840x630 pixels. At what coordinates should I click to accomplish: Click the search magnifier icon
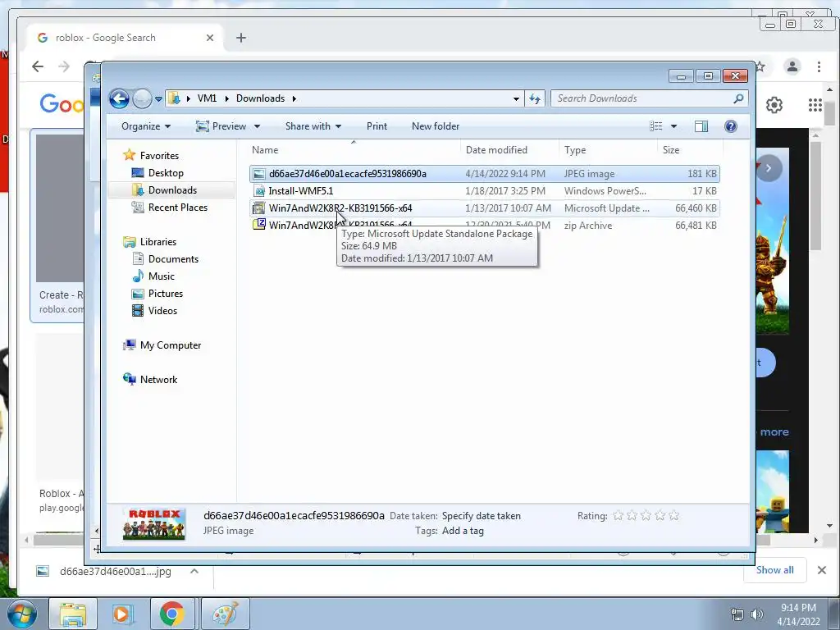(739, 98)
